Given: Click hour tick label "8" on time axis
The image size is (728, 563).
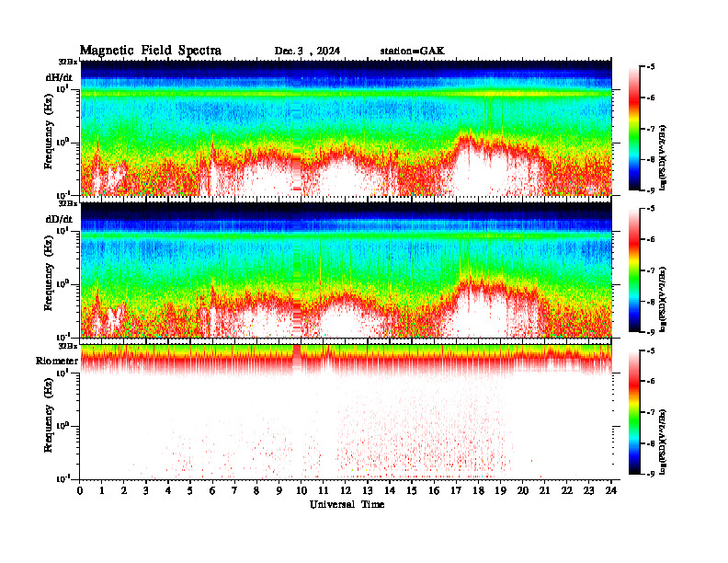Looking at the screenshot, I should (x=256, y=491).
